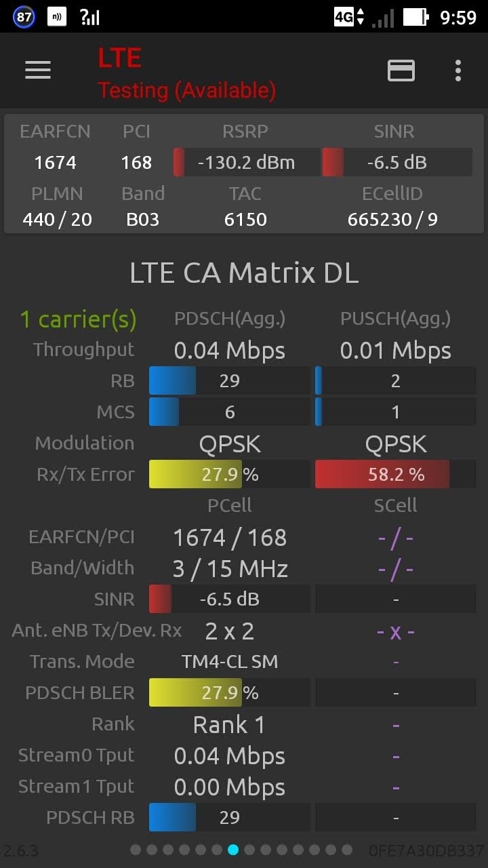The image size is (488, 868).
Task: Tap the PUSCH Tx Error 58.2 % bar
Action: pos(395,475)
